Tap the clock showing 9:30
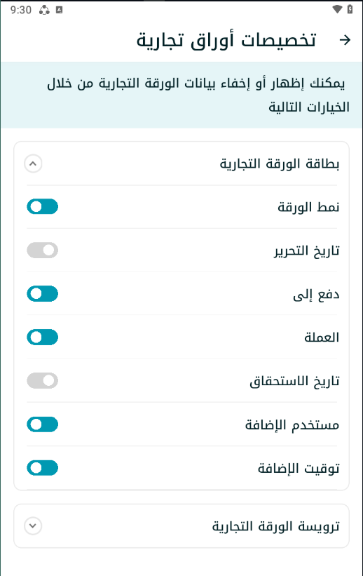Screen dimensions: 363x576 click(21, 10)
